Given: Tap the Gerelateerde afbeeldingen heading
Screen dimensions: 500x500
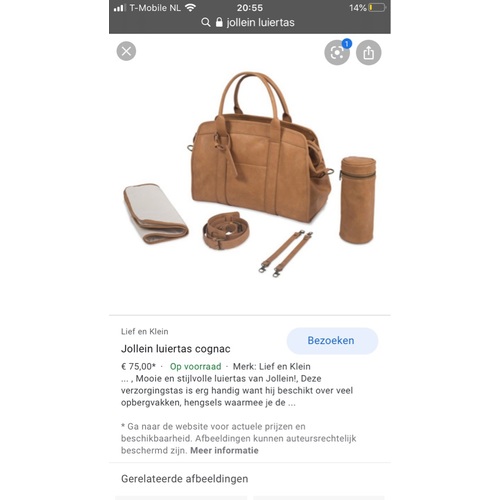Looking at the screenshot, I should click(184, 479).
